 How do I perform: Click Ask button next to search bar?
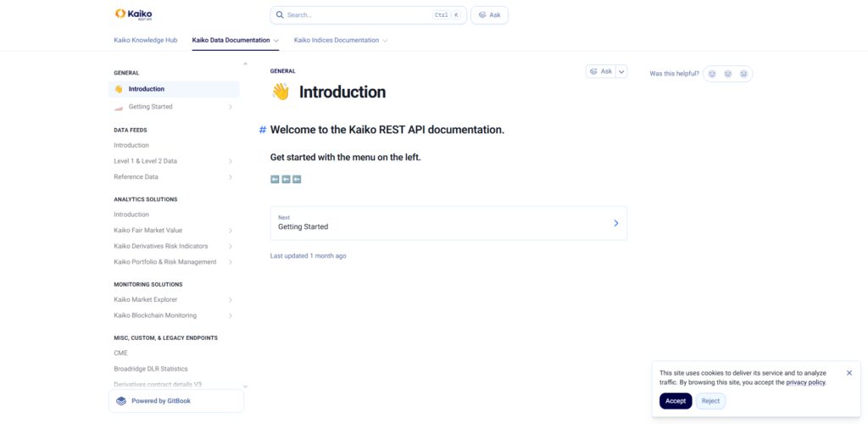click(x=489, y=15)
